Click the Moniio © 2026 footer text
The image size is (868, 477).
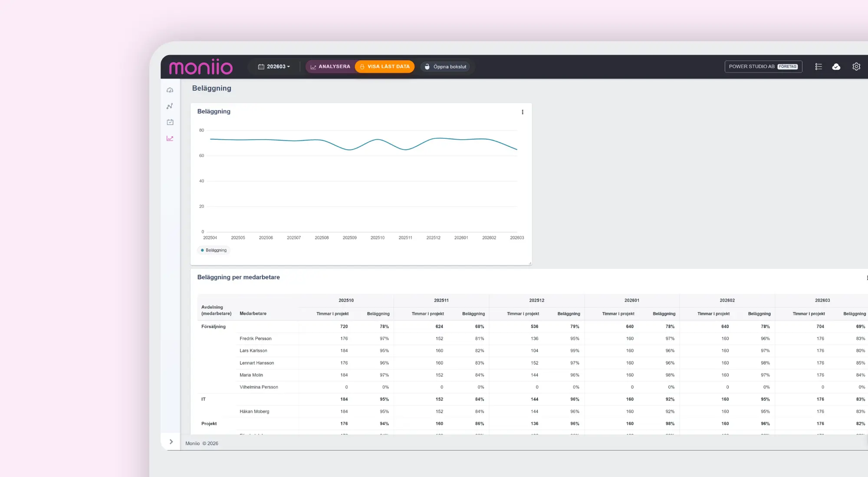tap(202, 444)
